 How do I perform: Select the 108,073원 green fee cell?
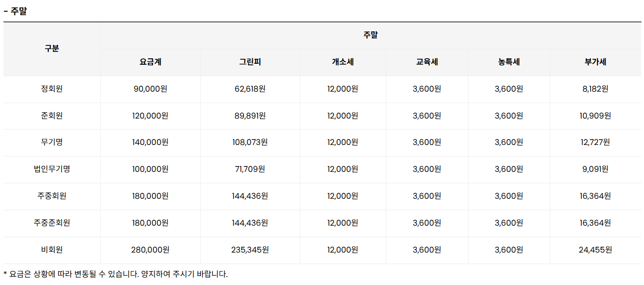[x=250, y=142]
